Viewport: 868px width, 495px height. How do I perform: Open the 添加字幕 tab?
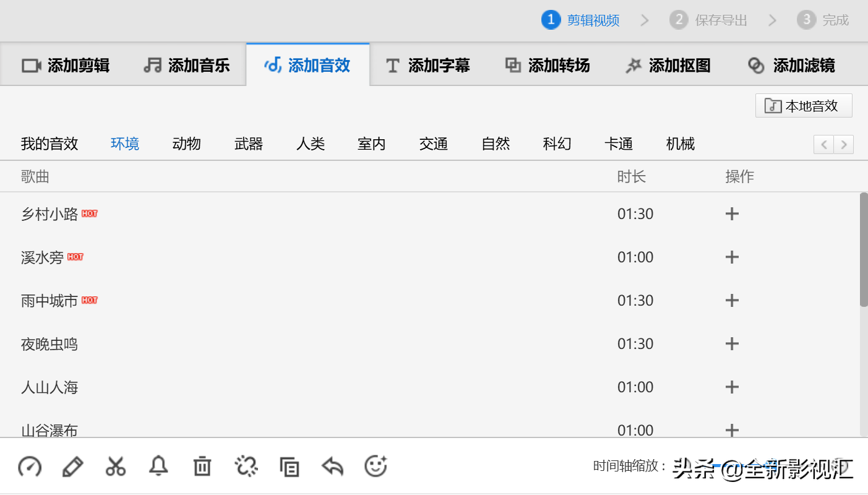click(x=428, y=65)
